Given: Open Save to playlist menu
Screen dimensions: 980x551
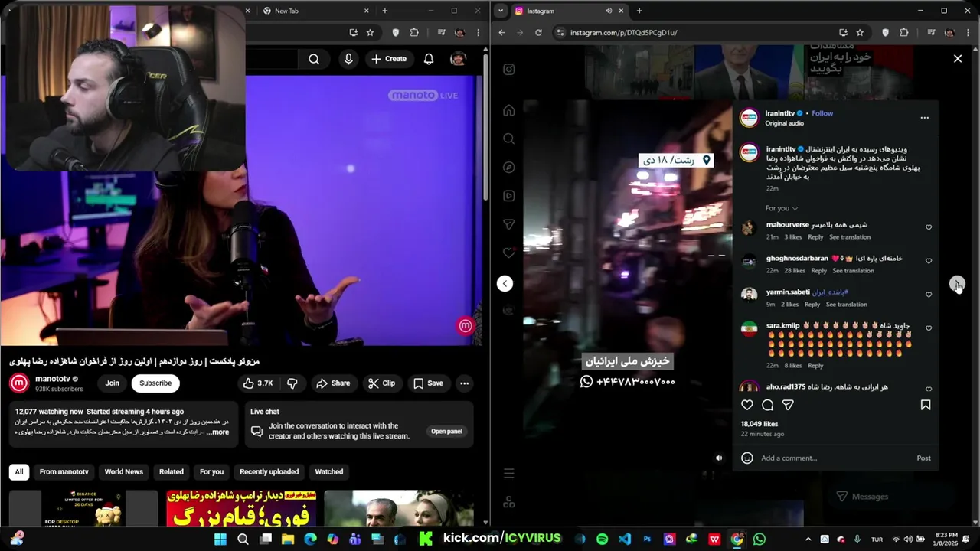Looking at the screenshot, I should pyautogui.click(x=429, y=383).
